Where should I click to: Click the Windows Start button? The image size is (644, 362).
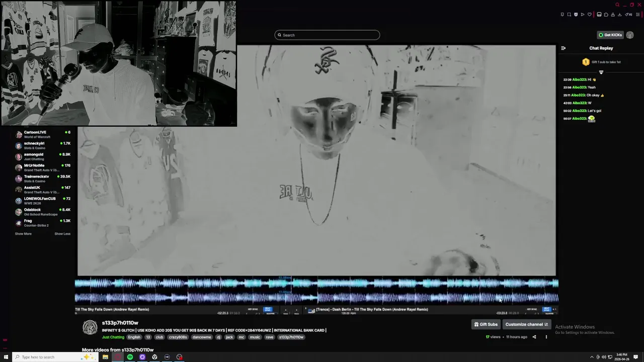[6, 357]
